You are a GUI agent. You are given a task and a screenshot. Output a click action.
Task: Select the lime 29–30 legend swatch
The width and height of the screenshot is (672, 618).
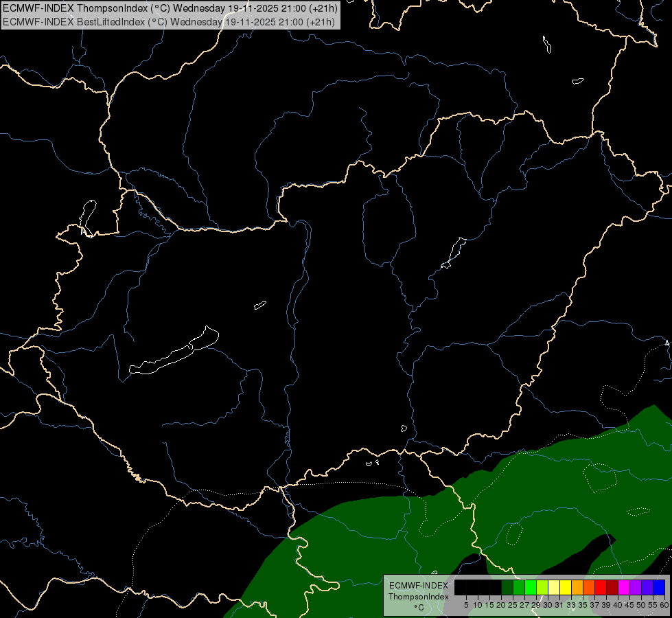542,587
